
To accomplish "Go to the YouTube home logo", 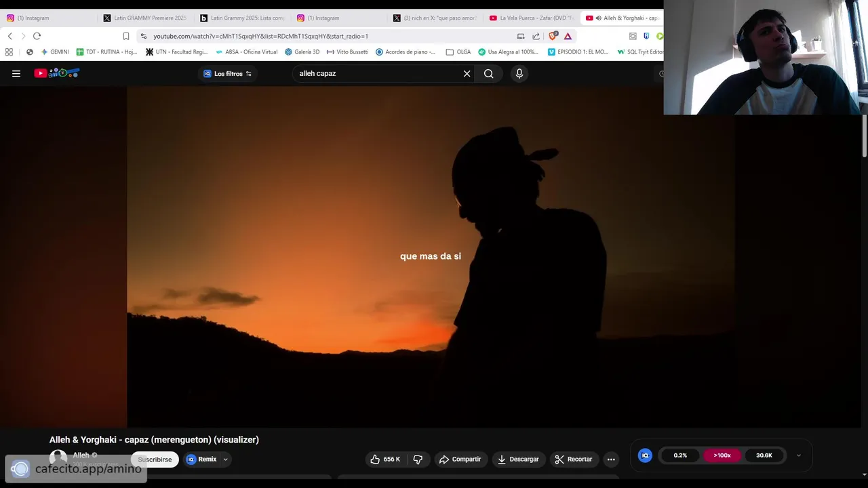I will tap(57, 73).
